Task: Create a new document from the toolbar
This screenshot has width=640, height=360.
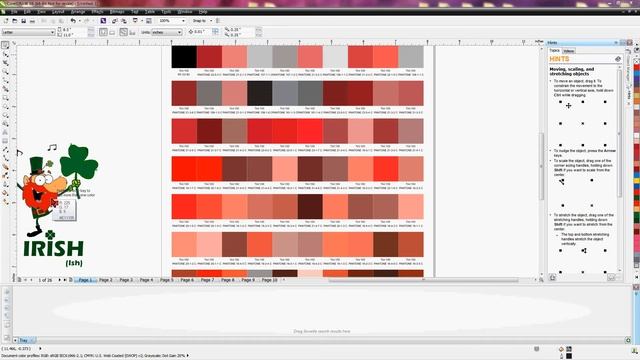Action: coord(6,21)
